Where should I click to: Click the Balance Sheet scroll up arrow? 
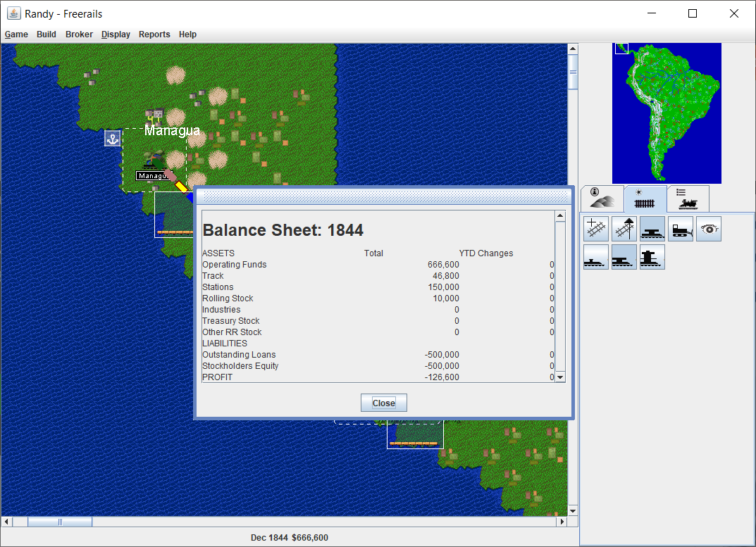point(559,215)
